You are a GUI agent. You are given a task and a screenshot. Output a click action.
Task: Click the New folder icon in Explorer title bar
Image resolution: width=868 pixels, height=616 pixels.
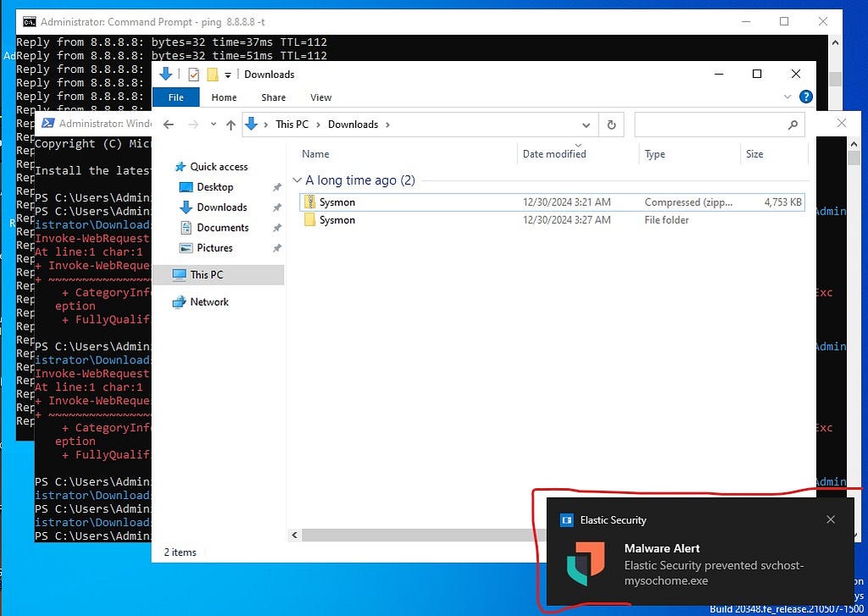pyautogui.click(x=213, y=75)
